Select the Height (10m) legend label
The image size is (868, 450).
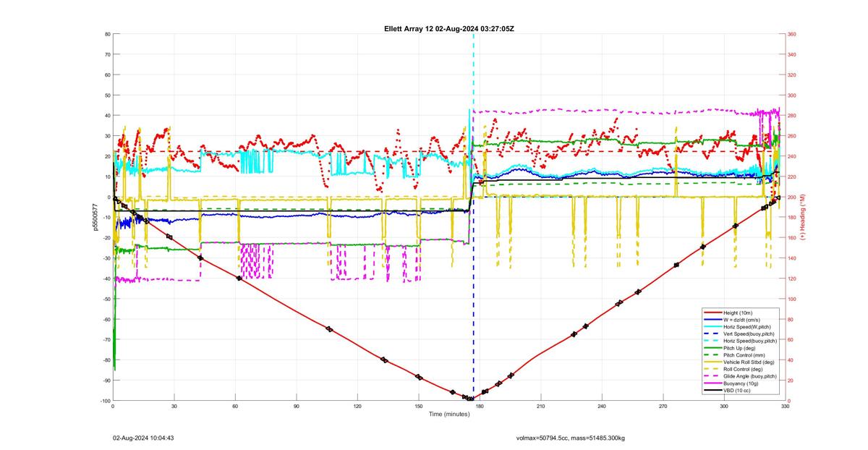click(737, 313)
